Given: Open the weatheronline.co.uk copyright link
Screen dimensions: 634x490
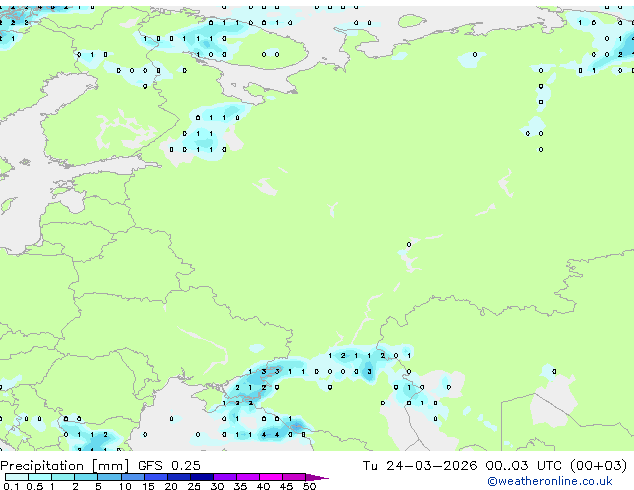Looking at the screenshot, I should [x=550, y=481].
